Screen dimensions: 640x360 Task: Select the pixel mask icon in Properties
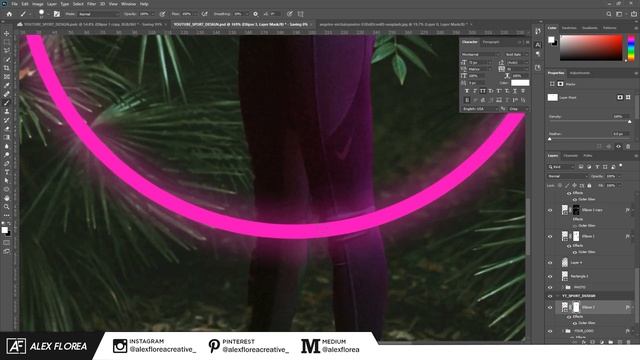pyautogui.click(x=620, y=97)
